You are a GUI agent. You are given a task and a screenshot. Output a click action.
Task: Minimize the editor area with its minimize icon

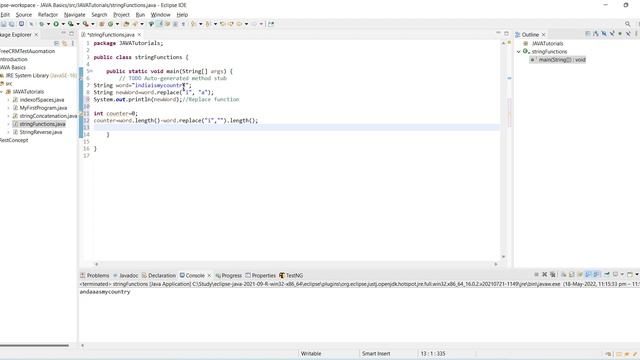498,33
